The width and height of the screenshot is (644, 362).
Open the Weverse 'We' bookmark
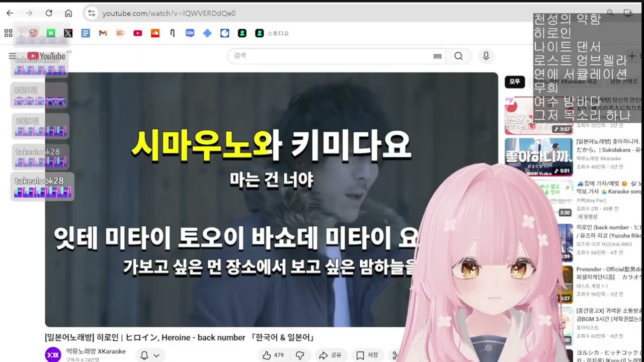(190, 33)
